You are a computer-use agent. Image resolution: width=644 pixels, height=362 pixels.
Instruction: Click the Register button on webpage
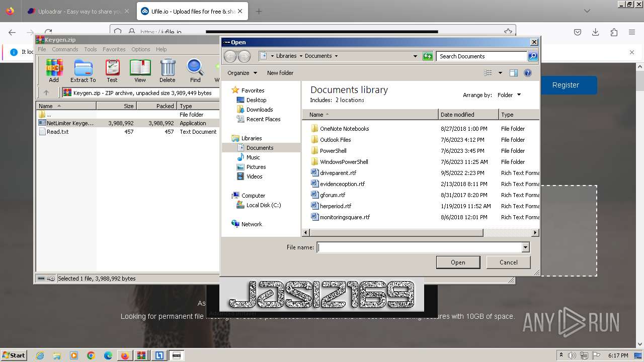pos(566,85)
